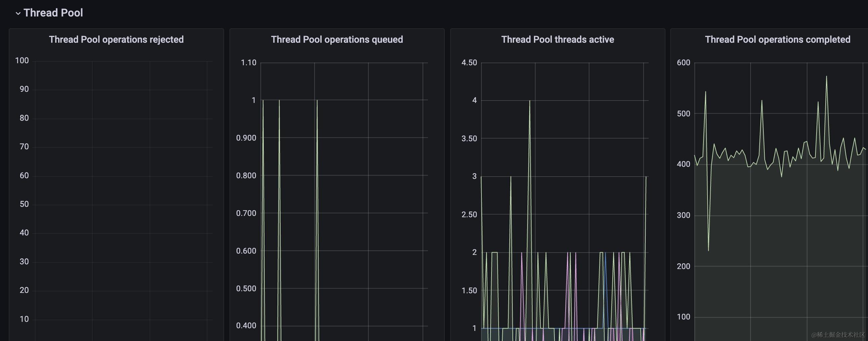The image size is (868, 341).
Task: Click the 200 axis label in completed panel
Action: coord(684,266)
